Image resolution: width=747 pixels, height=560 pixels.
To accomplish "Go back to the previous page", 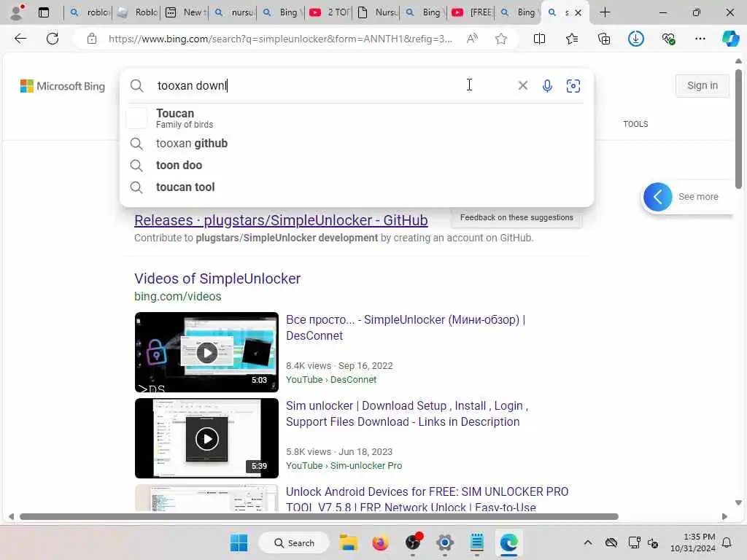I will point(20,39).
